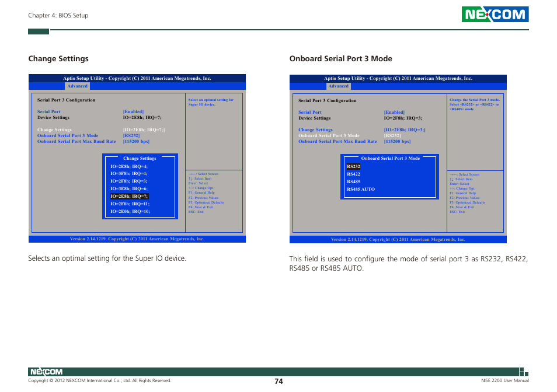557x392 pixels.
Task: Click 'Change Settings' popup title
Action: (140, 158)
